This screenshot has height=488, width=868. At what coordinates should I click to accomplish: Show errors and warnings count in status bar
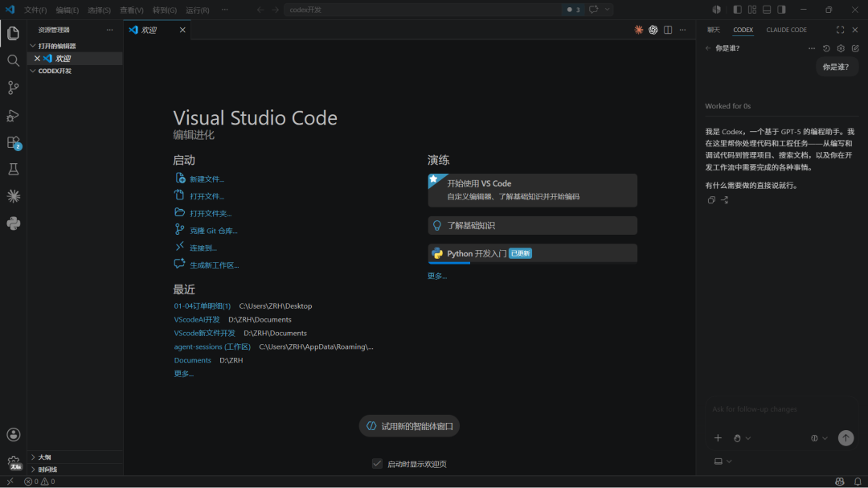(x=39, y=482)
